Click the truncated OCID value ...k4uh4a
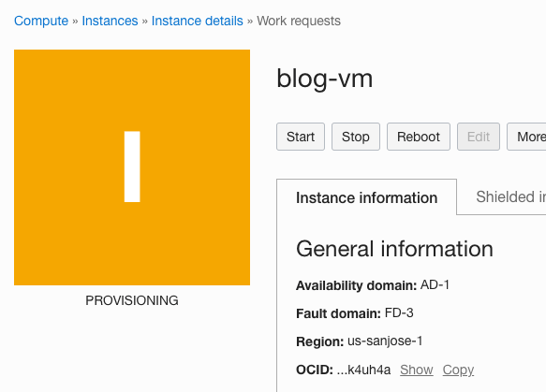Image resolution: width=546 pixels, height=392 pixels. click(364, 370)
